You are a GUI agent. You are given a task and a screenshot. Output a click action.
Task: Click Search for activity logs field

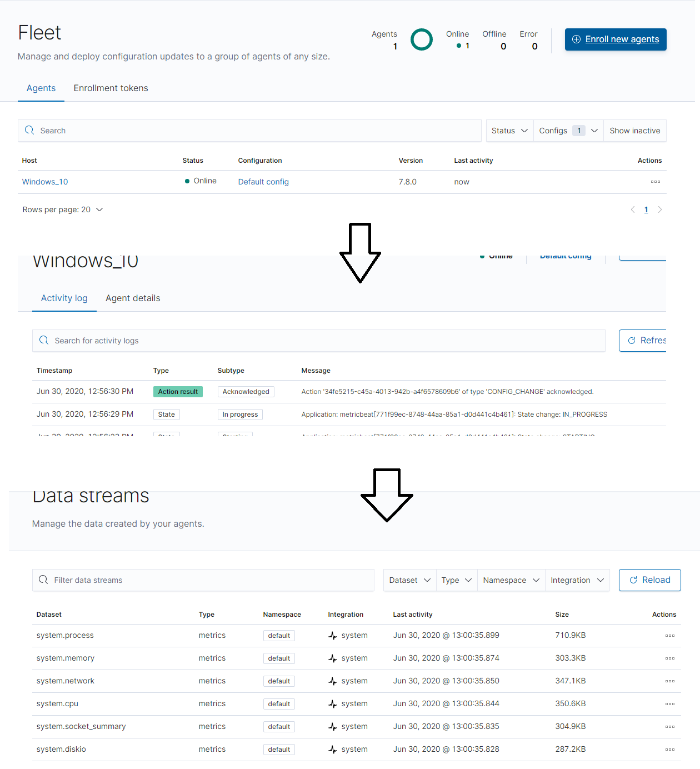[x=319, y=341]
